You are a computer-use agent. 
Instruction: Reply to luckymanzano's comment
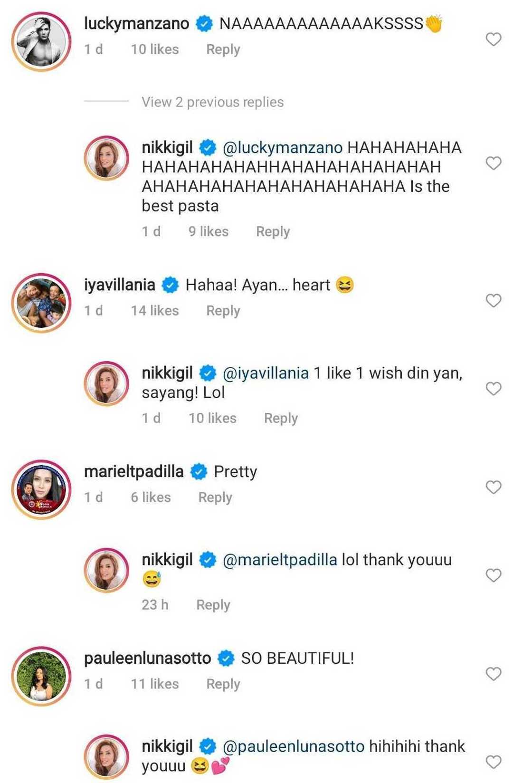tap(223, 49)
